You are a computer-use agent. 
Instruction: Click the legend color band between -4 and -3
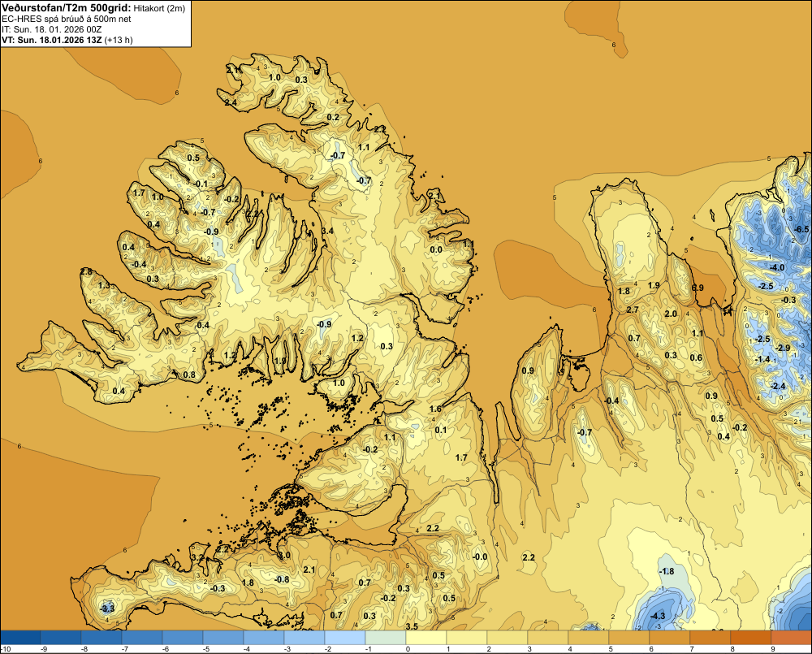coord(264,637)
